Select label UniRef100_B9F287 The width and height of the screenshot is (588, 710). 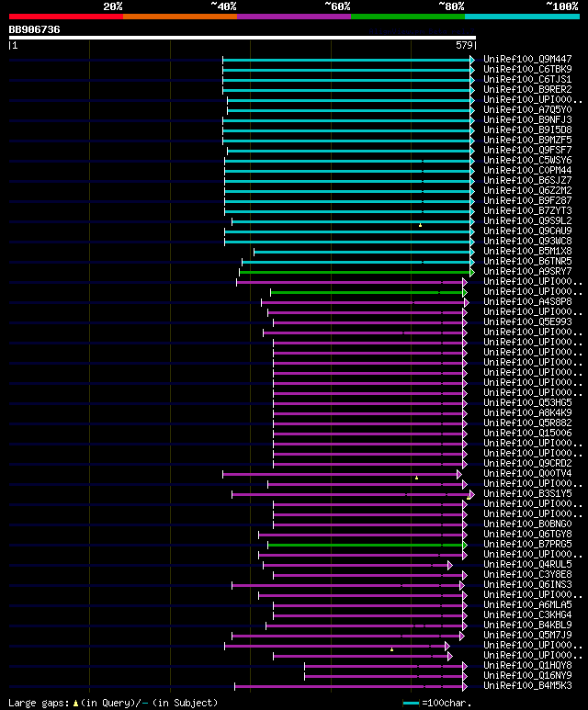(527, 200)
